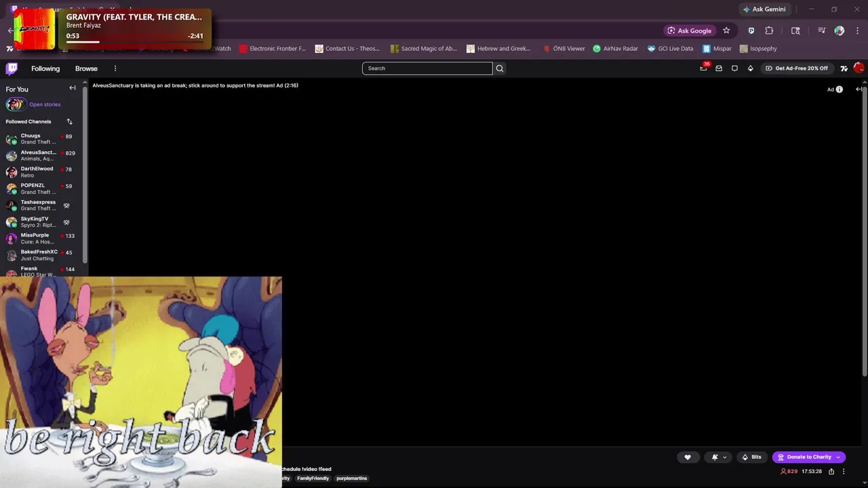This screenshot has width=868, height=488.
Task: Open GCI Live Data bookmark
Action: click(670, 49)
